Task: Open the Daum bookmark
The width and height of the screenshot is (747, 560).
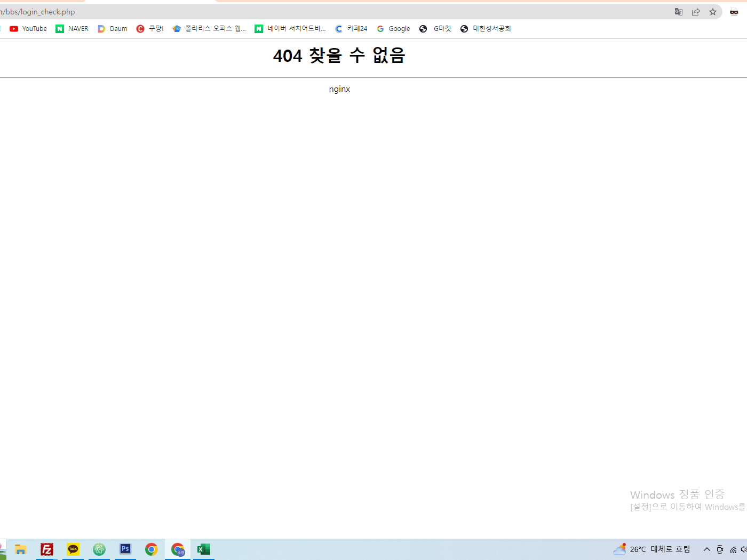Action: coord(113,29)
